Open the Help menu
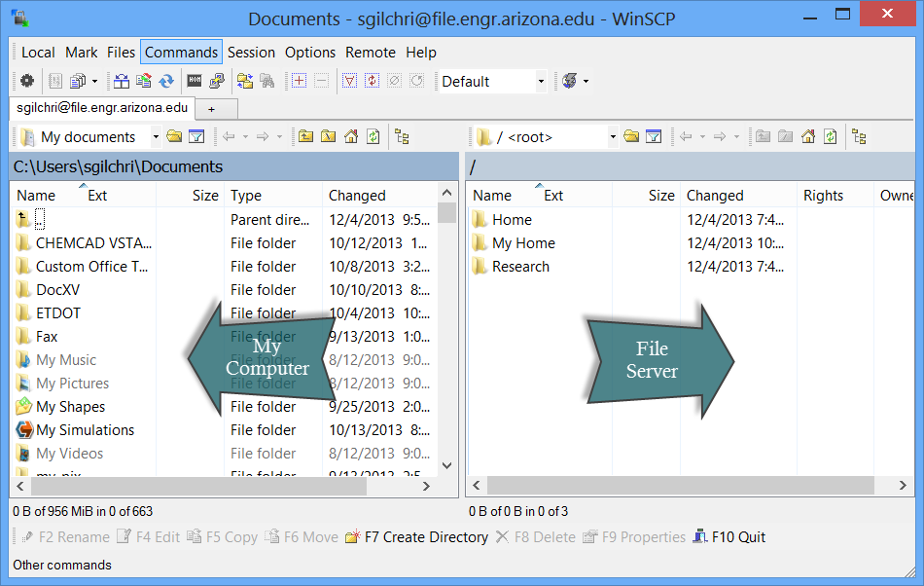Screen dimensions: 924x586 [421, 53]
